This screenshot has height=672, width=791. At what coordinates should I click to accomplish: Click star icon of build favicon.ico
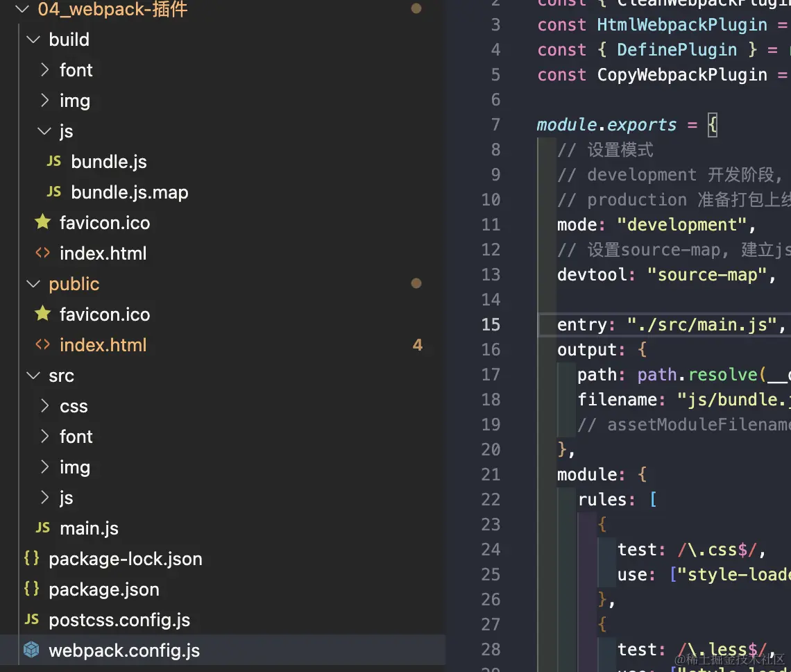pos(43,221)
